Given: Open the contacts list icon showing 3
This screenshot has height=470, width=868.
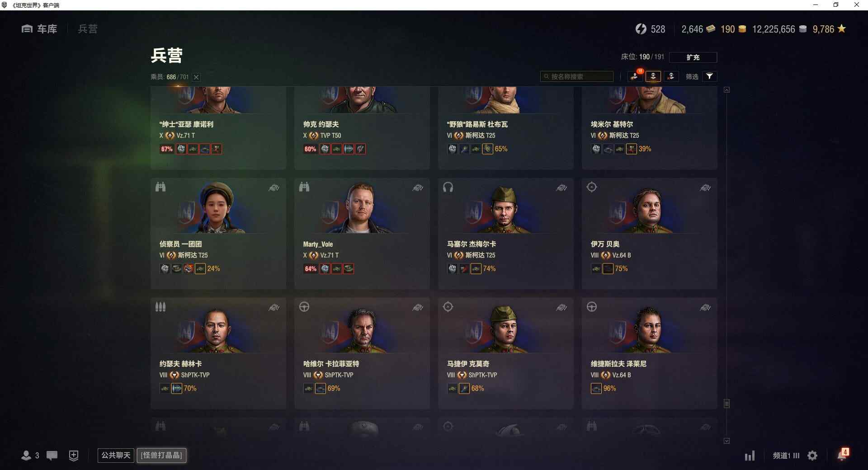Looking at the screenshot, I should [30, 456].
